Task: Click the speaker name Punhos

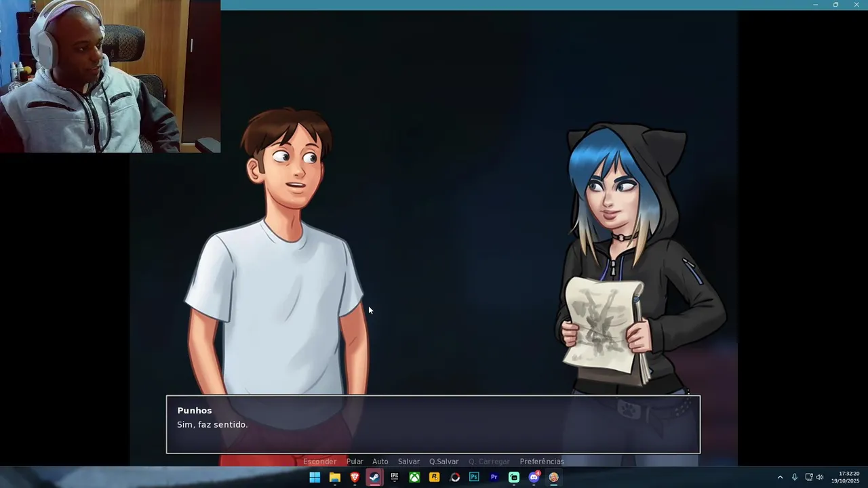Action: pyautogui.click(x=195, y=411)
